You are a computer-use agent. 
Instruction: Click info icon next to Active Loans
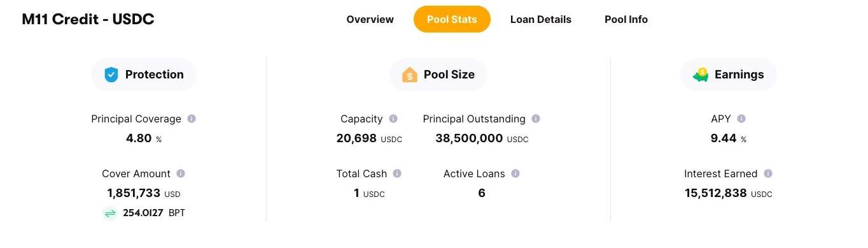(x=515, y=173)
